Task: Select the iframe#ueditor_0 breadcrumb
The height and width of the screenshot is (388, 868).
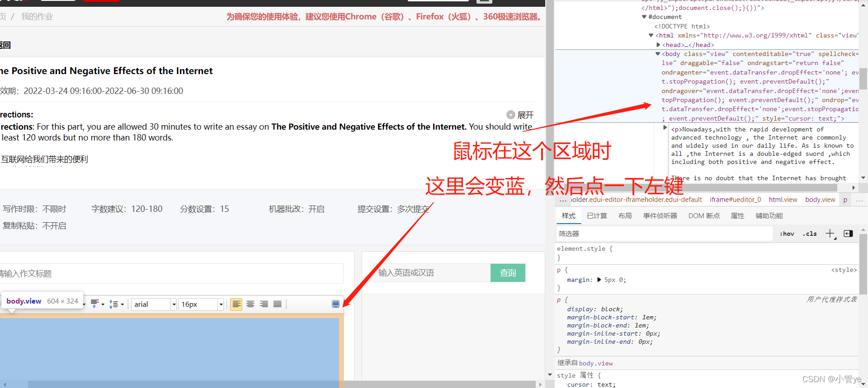Action: (735, 200)
